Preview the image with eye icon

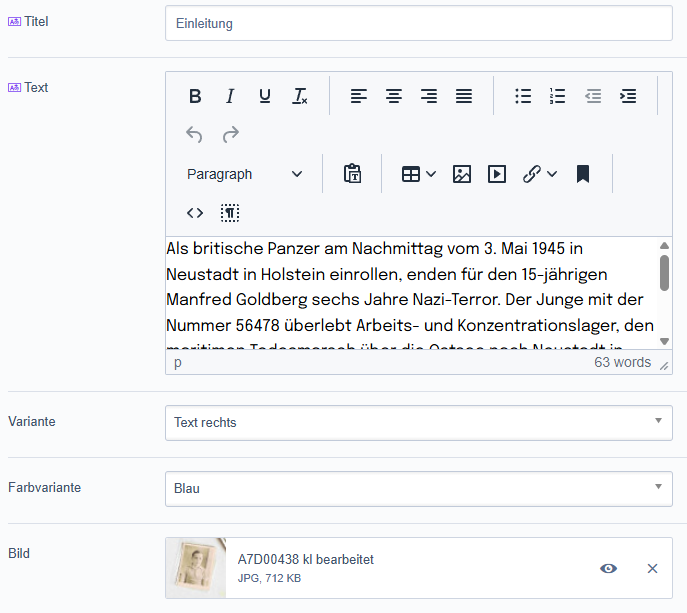tap(608, 568)
